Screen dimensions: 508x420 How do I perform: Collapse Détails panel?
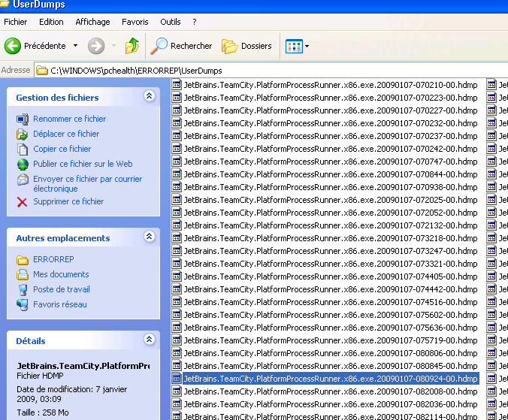(149, 340)
